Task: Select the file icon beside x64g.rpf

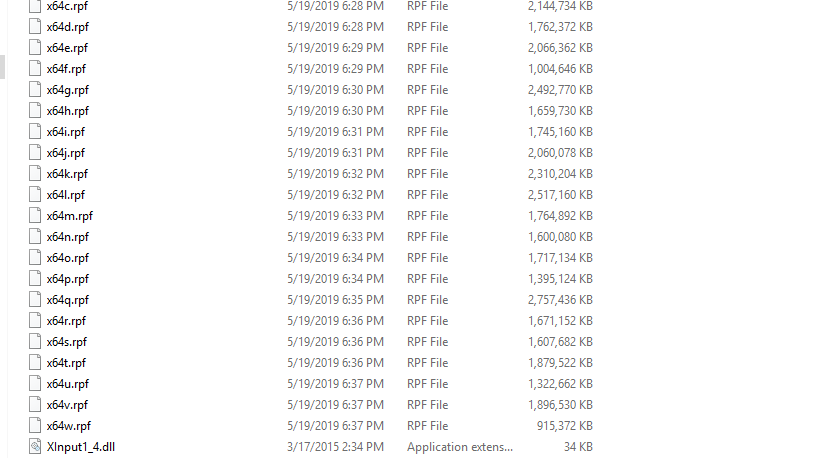Action: click(36, 90)
